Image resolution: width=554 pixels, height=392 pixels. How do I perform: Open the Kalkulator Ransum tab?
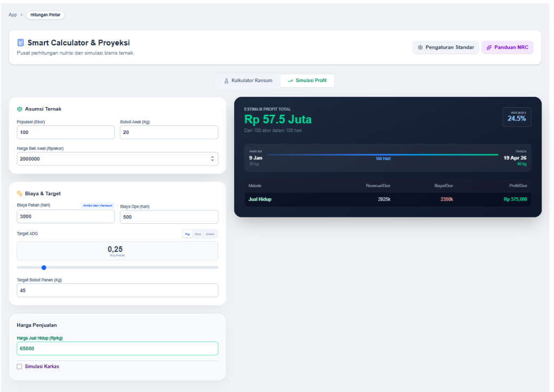248,81
